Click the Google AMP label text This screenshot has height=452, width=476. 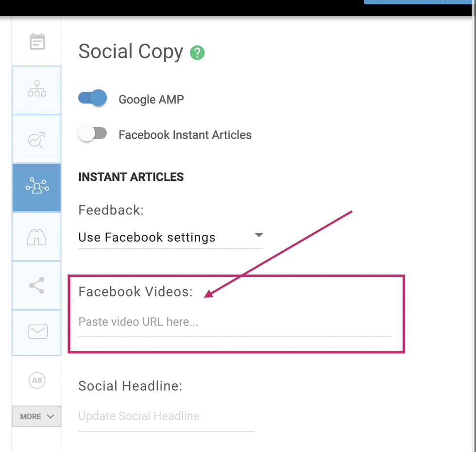151,100
